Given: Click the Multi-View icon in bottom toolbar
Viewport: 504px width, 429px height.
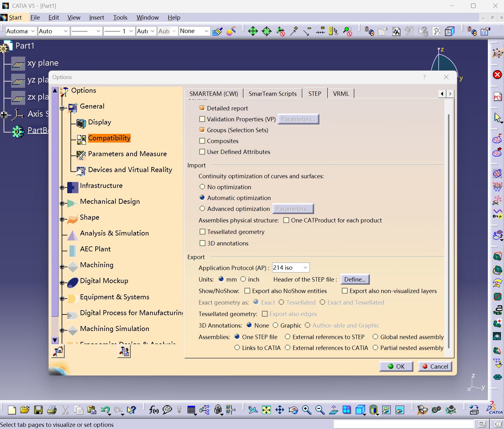Looking at the screenshot, I should pyautogui.click(x=347, y=410).
